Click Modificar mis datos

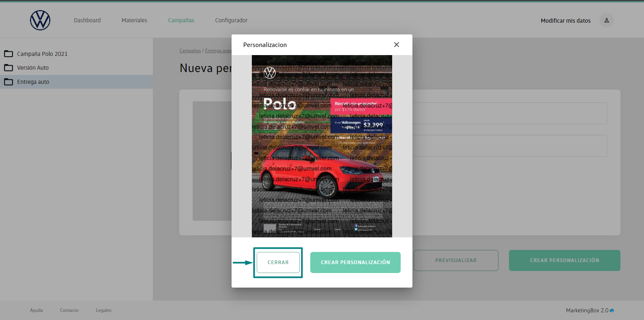566,21
